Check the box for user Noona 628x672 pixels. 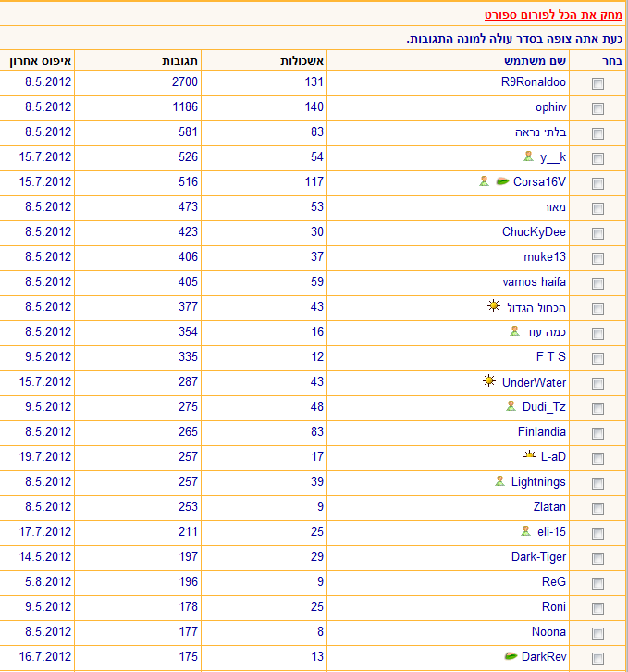597,633
